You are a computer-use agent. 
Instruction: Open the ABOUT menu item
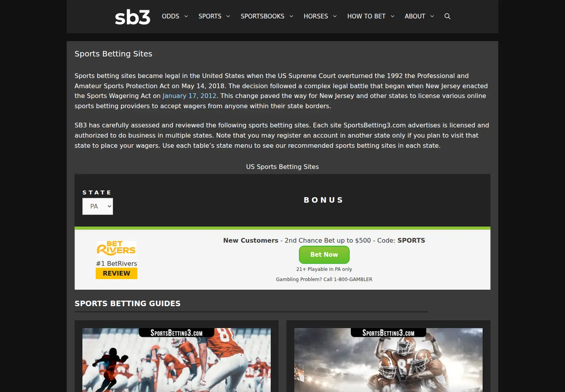click(415, 16)
